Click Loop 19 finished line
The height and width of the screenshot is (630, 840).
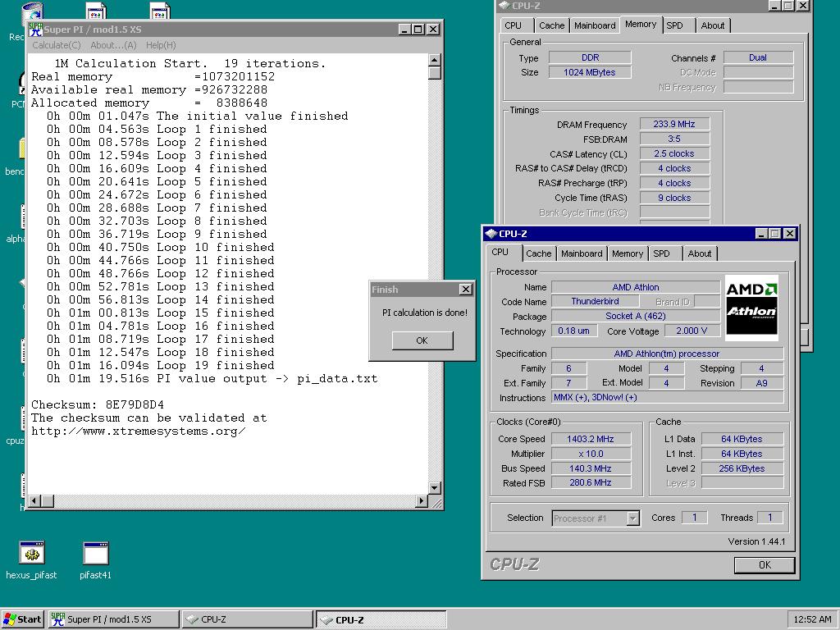(160, 365)
